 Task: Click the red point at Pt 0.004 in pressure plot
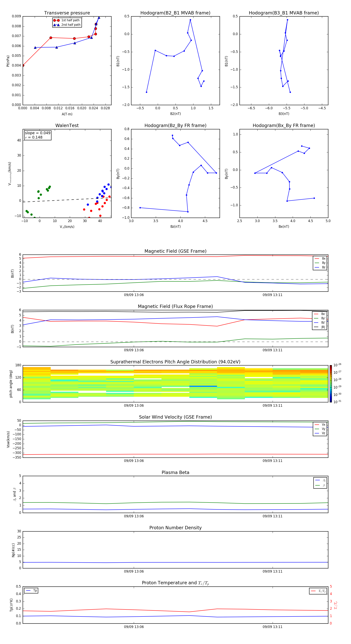(x=23, y=66)
